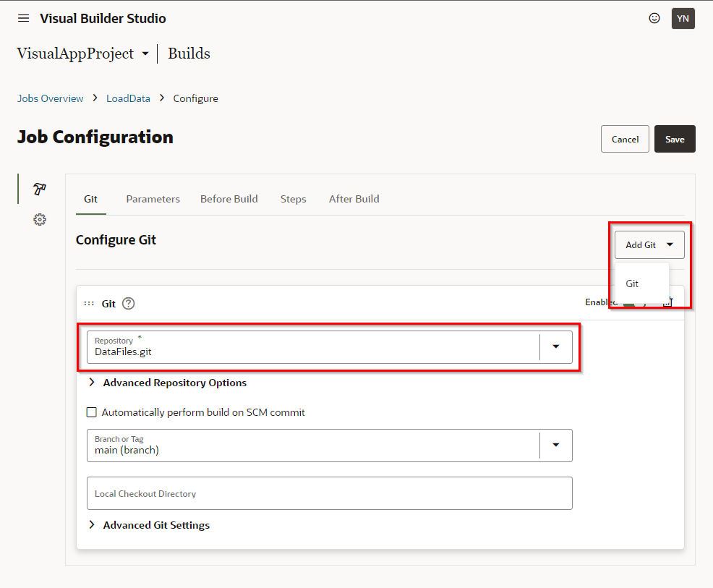Viewport: 713px width, 588px height.
Task: Go to the Jobs Overview breadcrumb link
Action: click(50, 98)
